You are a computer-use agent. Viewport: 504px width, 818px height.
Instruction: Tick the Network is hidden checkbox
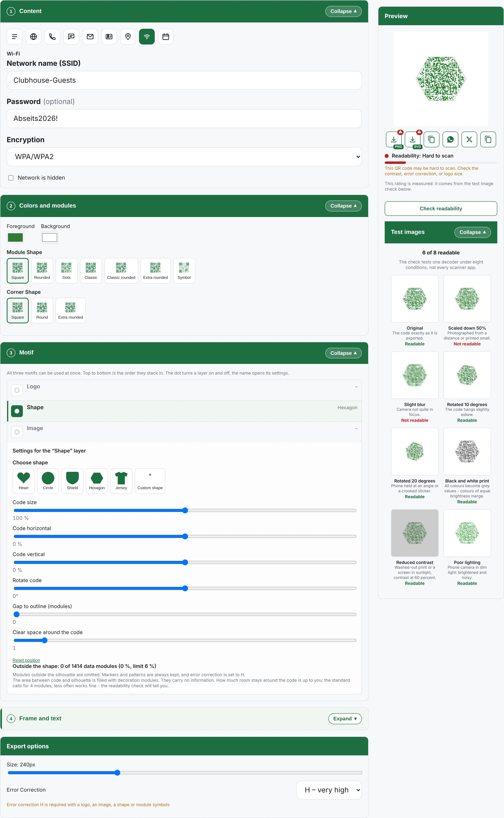click(11, 178)
